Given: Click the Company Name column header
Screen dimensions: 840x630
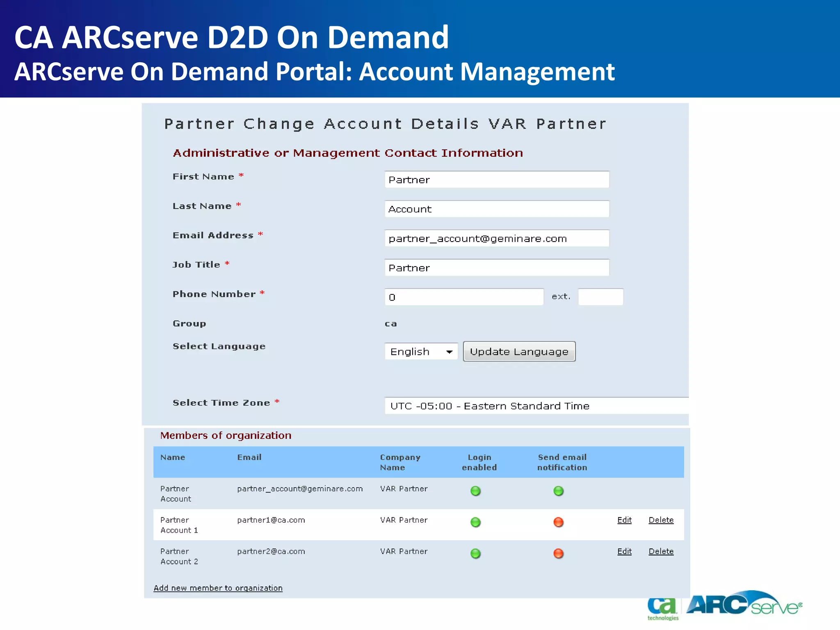Looking at the screenshot, I should coord(400,462).
